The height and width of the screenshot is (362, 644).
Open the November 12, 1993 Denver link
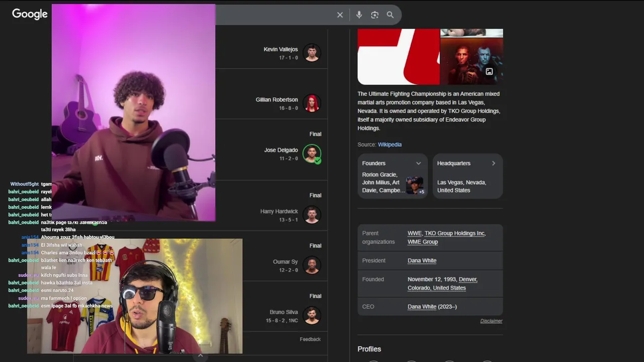coord(442,284)
